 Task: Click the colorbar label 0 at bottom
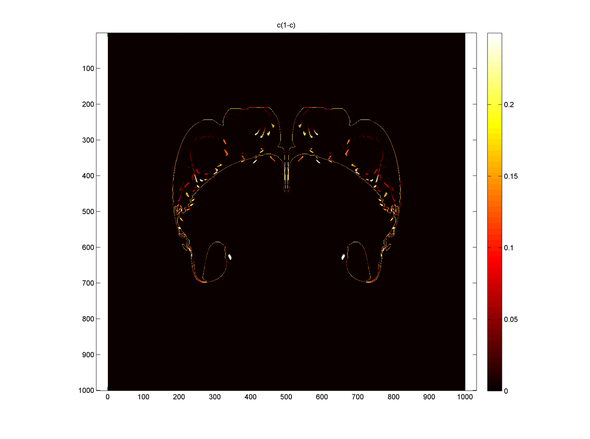[506, 391]
